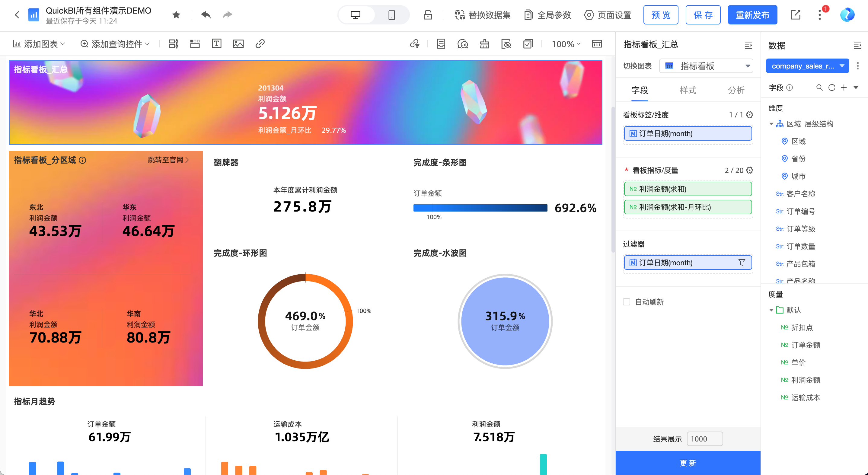Insert a text box component
Screen dimensions: 868x475
coord(216,44)
